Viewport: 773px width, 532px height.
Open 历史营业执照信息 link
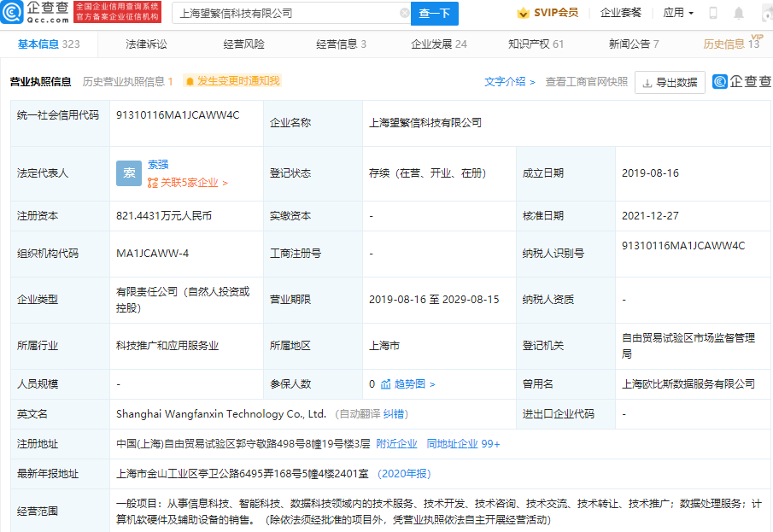pyautogui.click(x=127, y=82)
